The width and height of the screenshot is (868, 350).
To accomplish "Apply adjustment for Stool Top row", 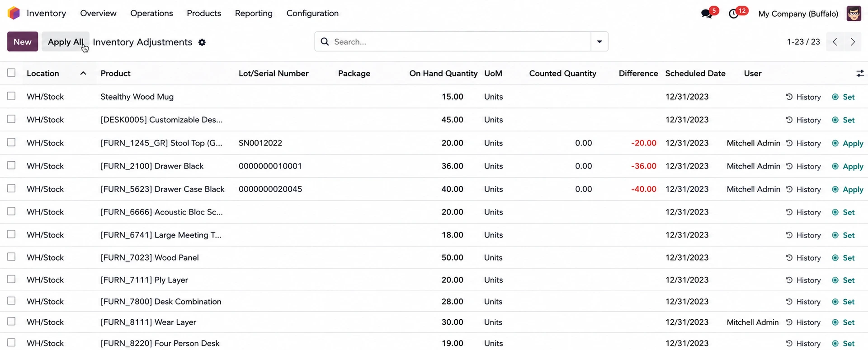I will pos(848,143).
